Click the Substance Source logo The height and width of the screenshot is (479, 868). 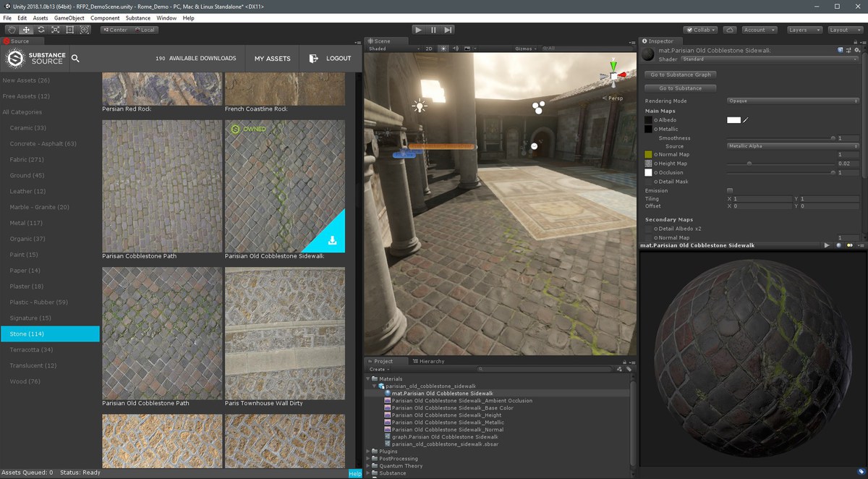pos(35,59)
